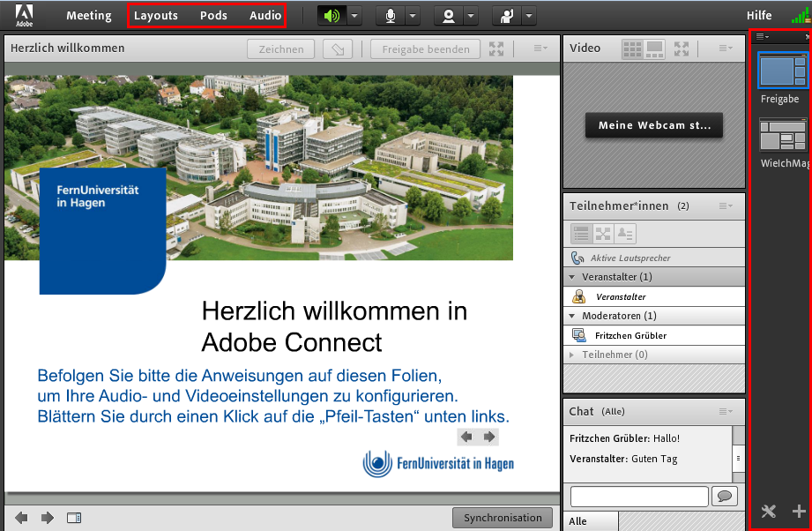Select grid view in Video pod
Screen dimensions: 812x531
pos(632,49)
